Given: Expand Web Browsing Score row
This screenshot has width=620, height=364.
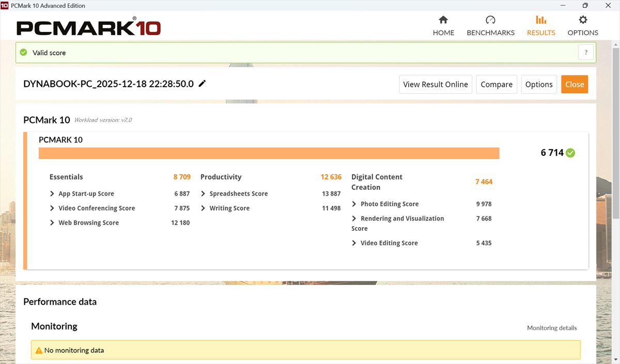Looking at the screenshot, I should pos(52,223).
